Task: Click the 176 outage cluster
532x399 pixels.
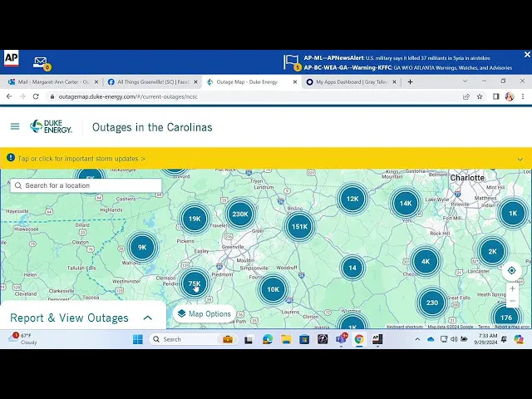Action: [x=506, y=318]
